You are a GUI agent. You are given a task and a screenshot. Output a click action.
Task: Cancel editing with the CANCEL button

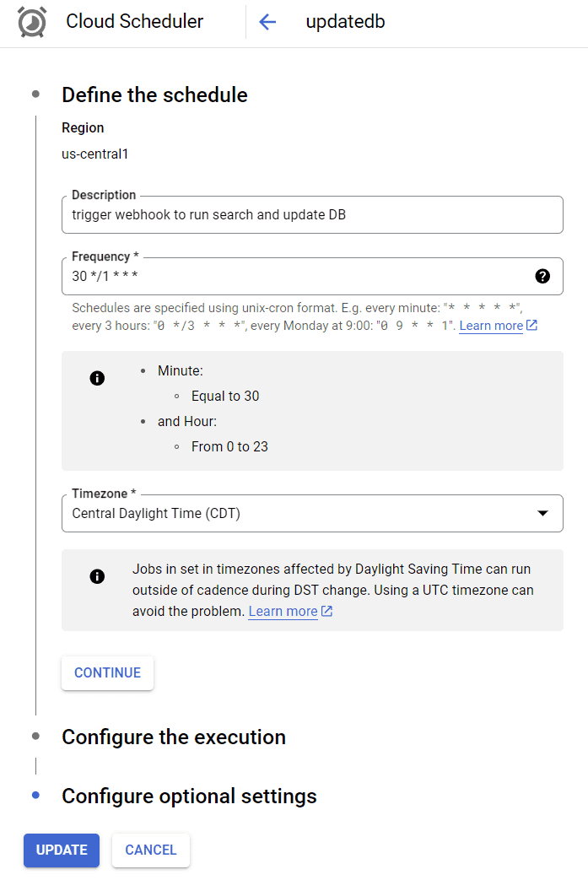151,850
